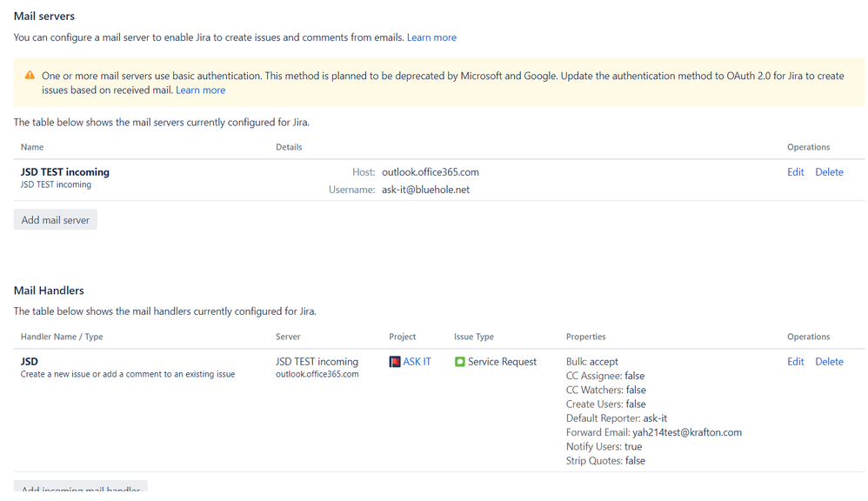This screenshot has height=501, width=868.
Task: Click the Server column header in Mail Handlers table
Action: (x=288, y=337)
